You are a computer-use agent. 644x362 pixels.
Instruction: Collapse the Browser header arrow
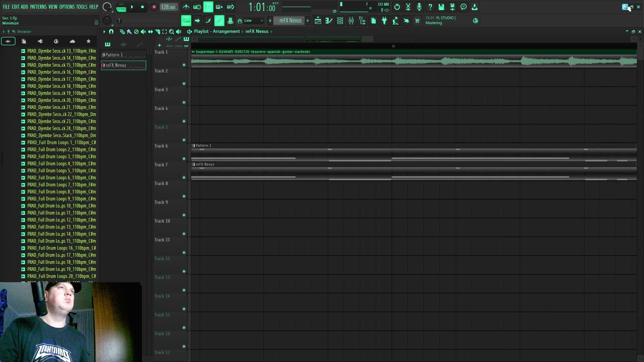(x=3, y=32)
